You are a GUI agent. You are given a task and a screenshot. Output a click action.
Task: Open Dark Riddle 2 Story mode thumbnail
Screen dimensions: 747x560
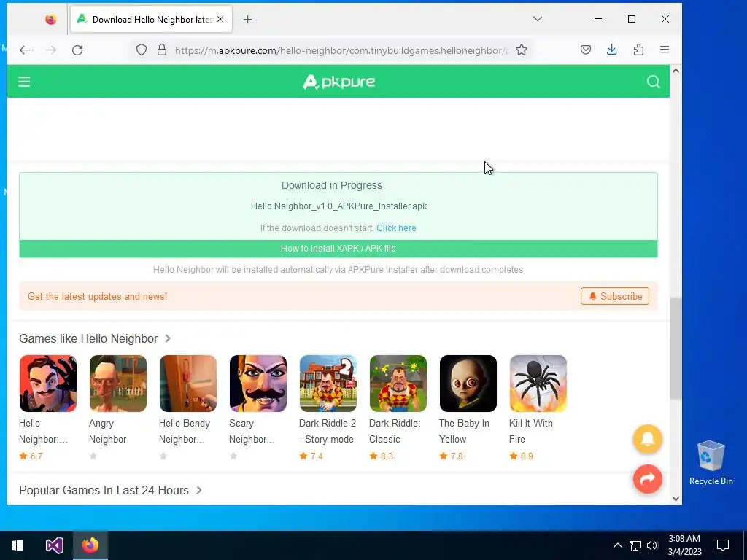328,384
